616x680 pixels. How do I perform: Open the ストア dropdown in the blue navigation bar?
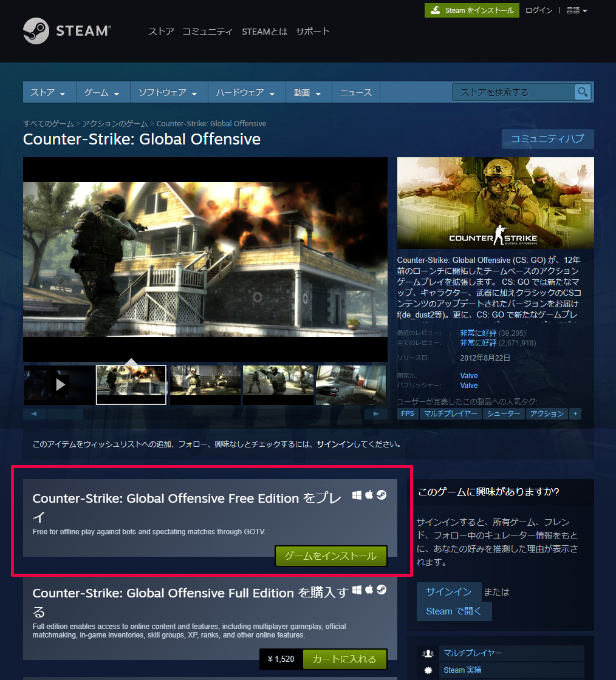point(49,92)
